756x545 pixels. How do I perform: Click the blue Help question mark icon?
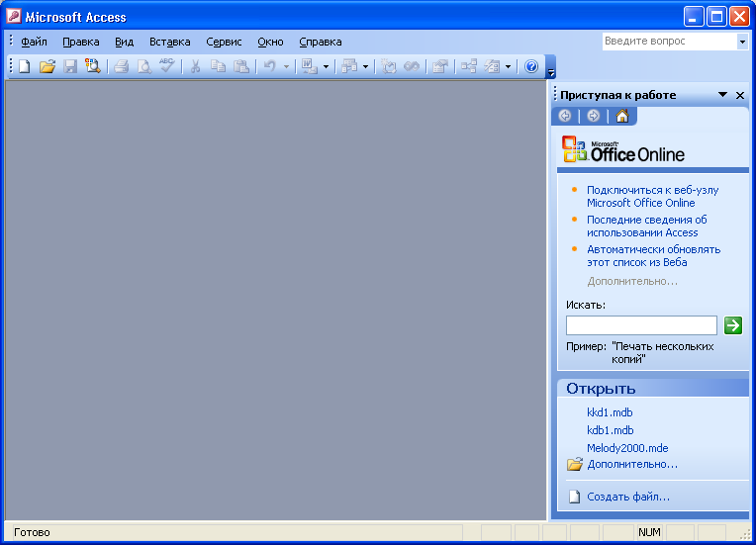click(x=531, y=66)
